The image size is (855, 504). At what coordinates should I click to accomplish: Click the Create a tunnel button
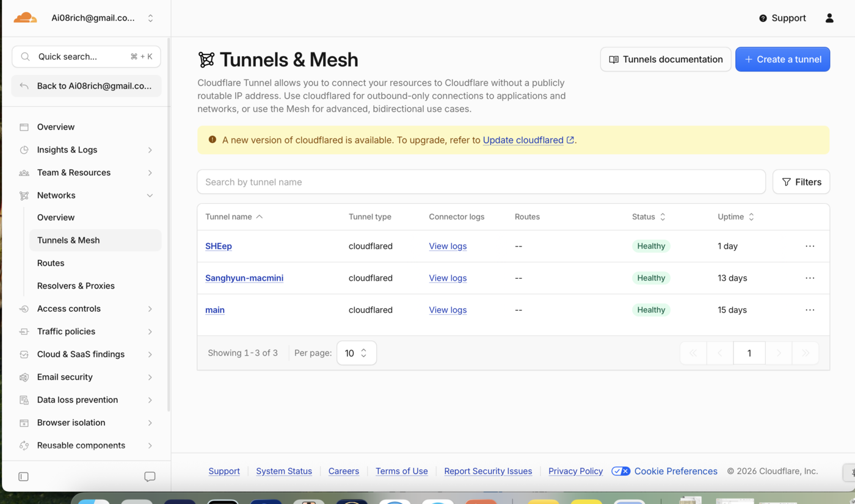pyautogui.click(x=782, y=59)
